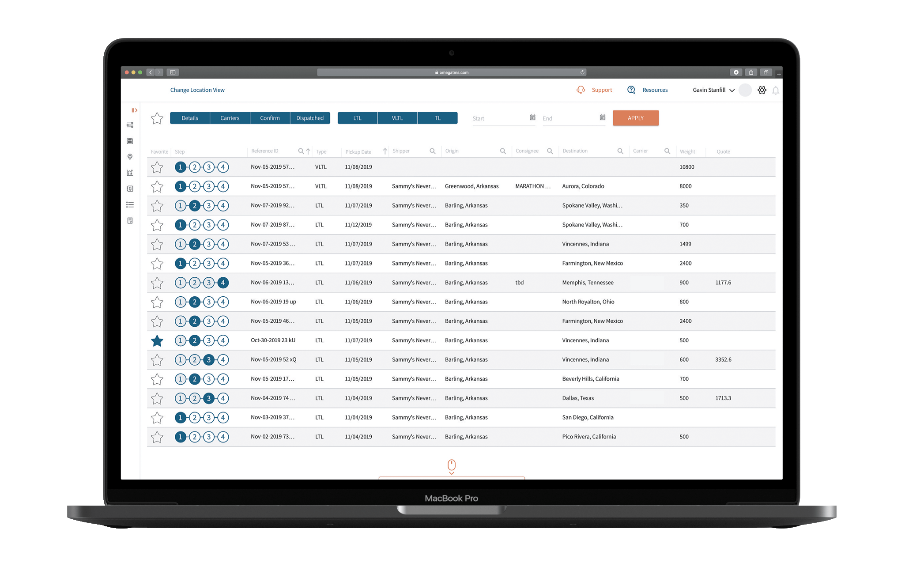924x563 pixels.
Task: Select step 1 of San Diego row
Action: pos(180,417)
